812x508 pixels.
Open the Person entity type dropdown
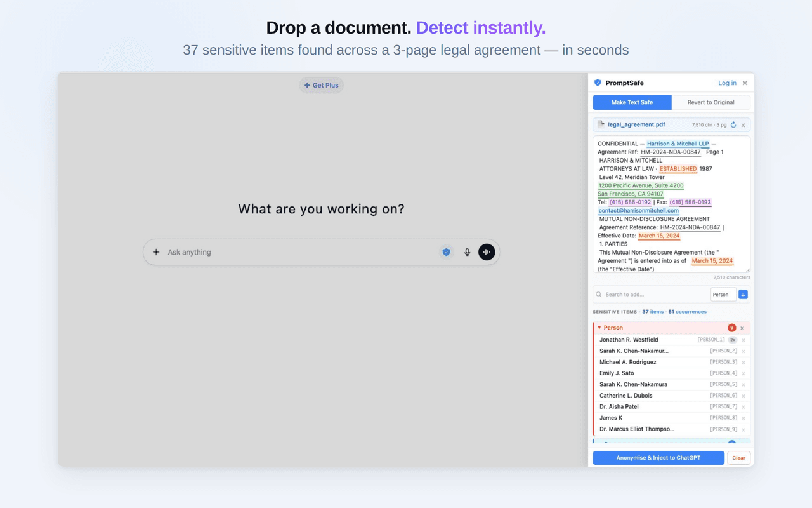click(x=723, y=294)
